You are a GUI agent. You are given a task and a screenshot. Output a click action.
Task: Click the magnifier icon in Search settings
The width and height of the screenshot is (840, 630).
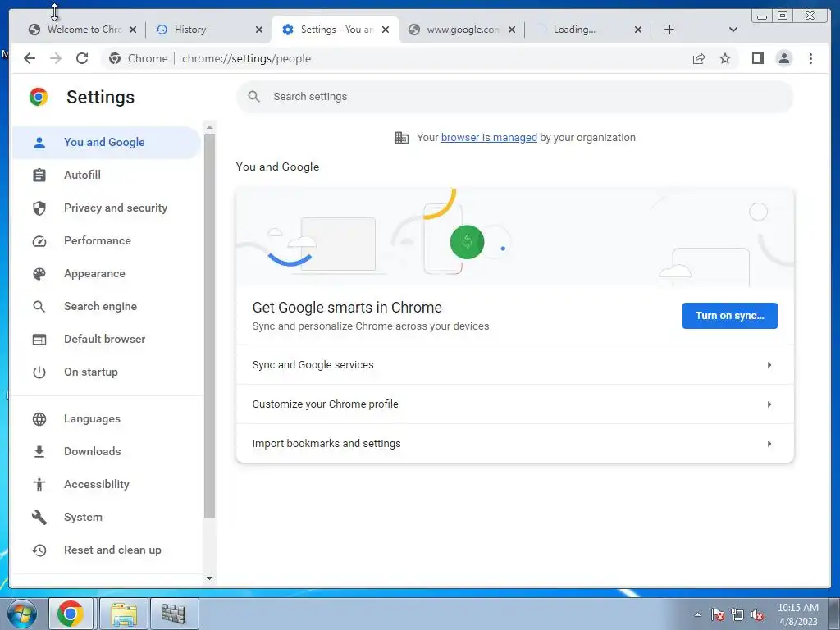(254, 97)
